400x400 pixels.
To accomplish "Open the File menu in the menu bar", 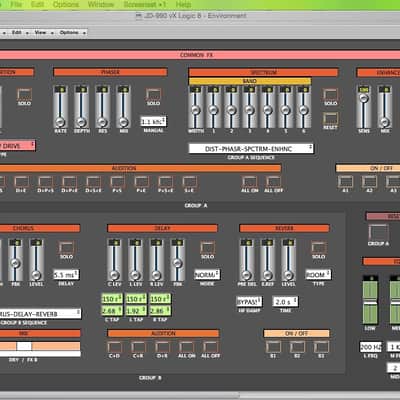I will [x=16, y=4].
